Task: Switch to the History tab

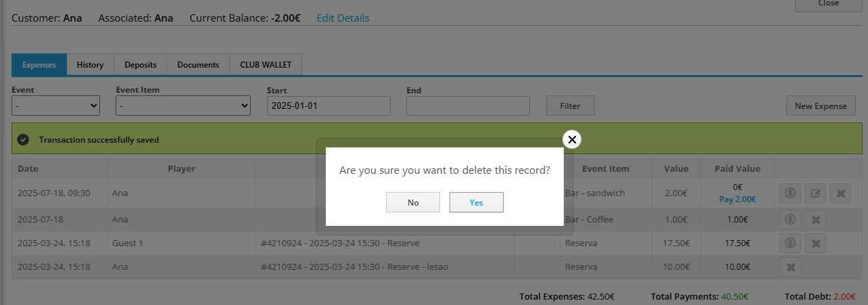Action: click(x=90, y=65)
